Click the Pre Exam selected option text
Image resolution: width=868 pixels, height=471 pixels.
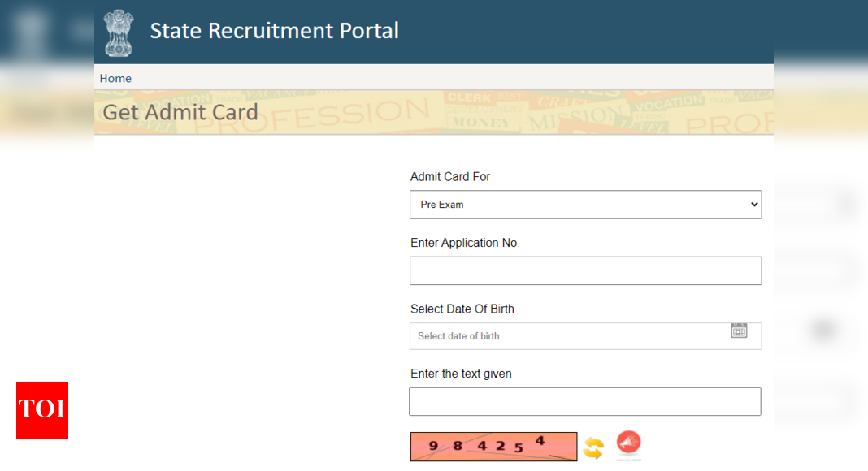[442, 205]
